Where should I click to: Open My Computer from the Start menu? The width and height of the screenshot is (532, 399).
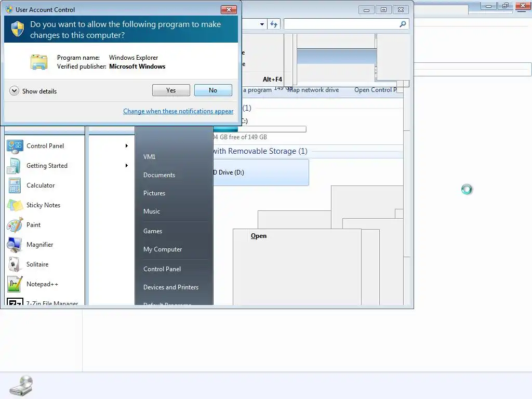[163, 249]
